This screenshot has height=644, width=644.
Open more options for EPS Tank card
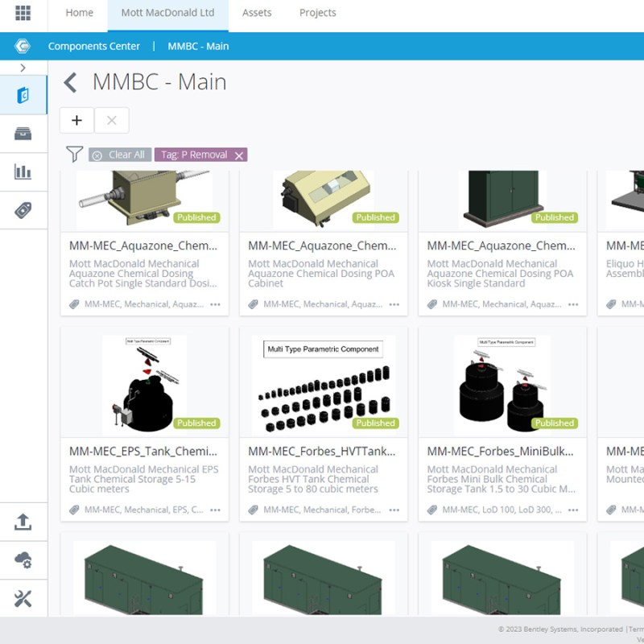[215, 510]
